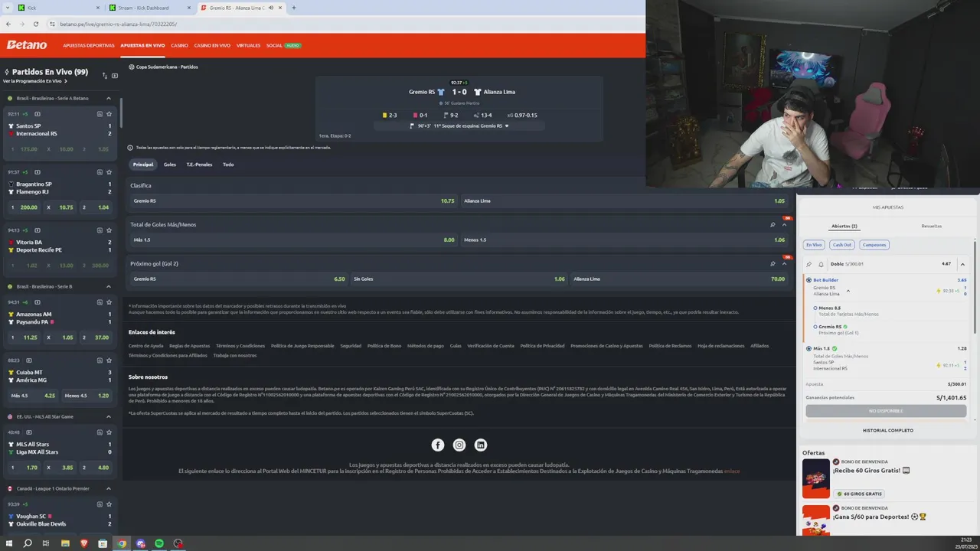Collapse Próximo gol (Gol 2) market
980x551 pixels.
(x=784, y=264)
